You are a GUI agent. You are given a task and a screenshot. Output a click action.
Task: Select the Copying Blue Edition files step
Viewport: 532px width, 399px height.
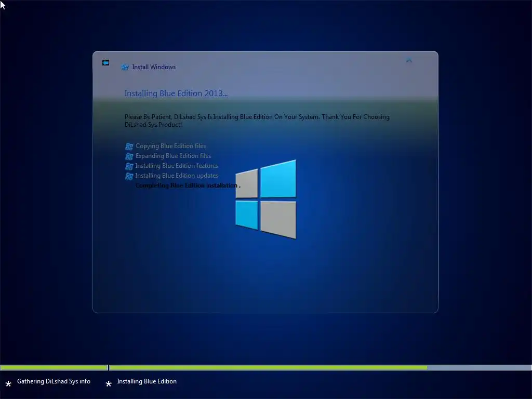coord(170,146)
